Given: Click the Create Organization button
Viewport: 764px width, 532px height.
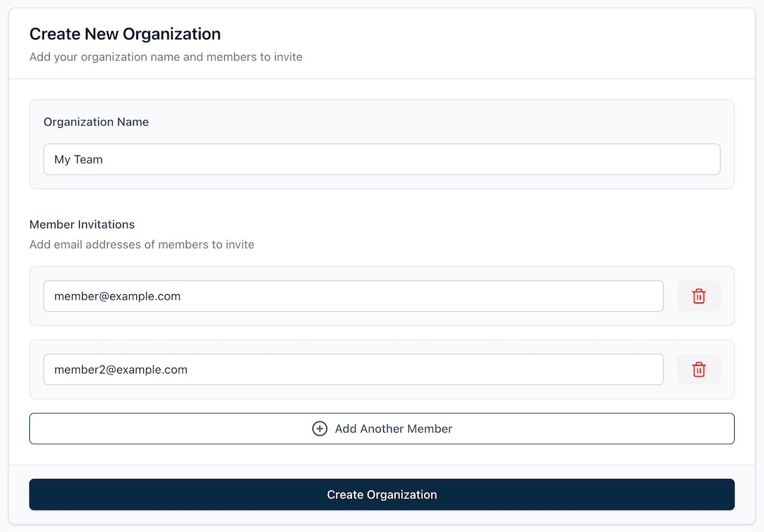Looking at the screenshot, I should (382, 494).
